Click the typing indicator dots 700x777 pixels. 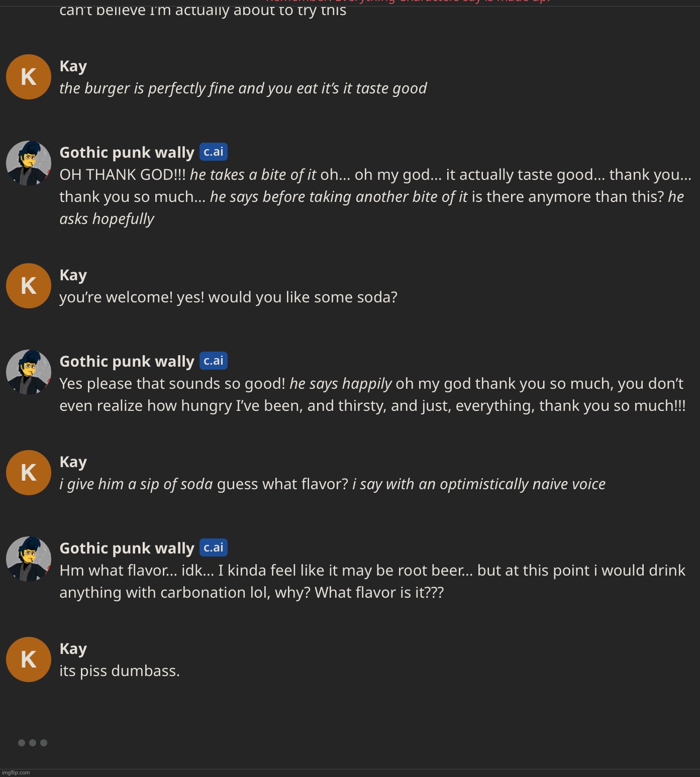point(33,743)
